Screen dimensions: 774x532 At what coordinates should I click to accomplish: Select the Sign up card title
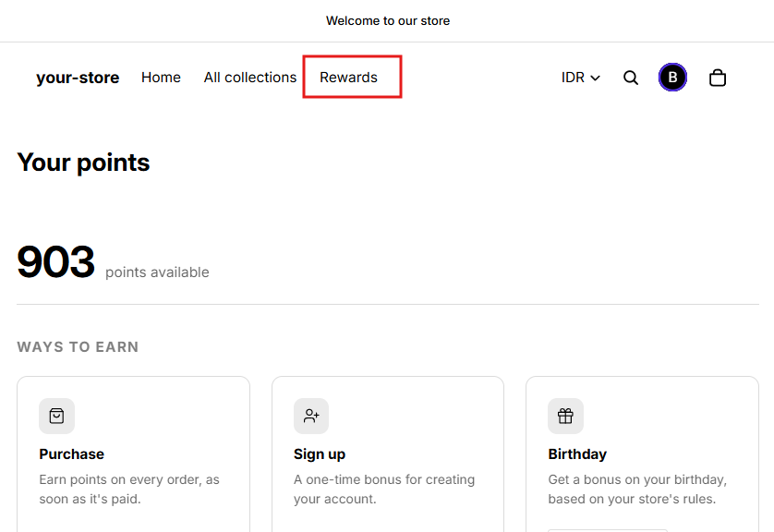click(x=320, y=454)
